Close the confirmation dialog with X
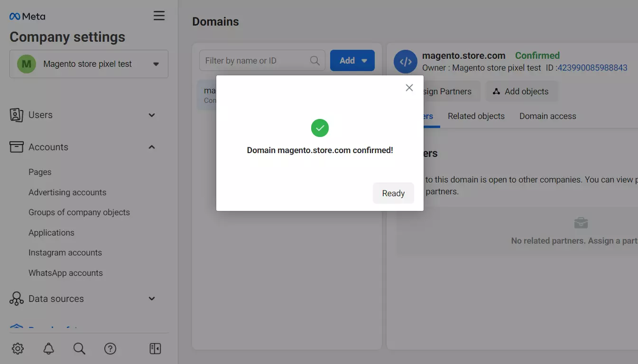 click(x=409, y=88)
